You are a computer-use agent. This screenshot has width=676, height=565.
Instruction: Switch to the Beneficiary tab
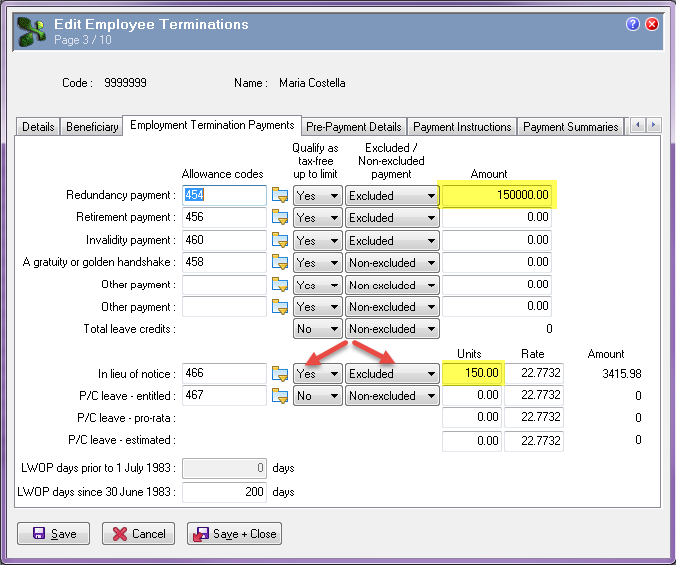pyautogui.click(x=91, y=127)
